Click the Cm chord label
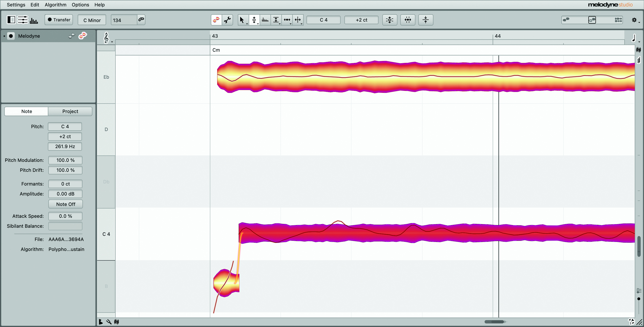This screenshot has height=327, width=644. click(x=216, y=50)
